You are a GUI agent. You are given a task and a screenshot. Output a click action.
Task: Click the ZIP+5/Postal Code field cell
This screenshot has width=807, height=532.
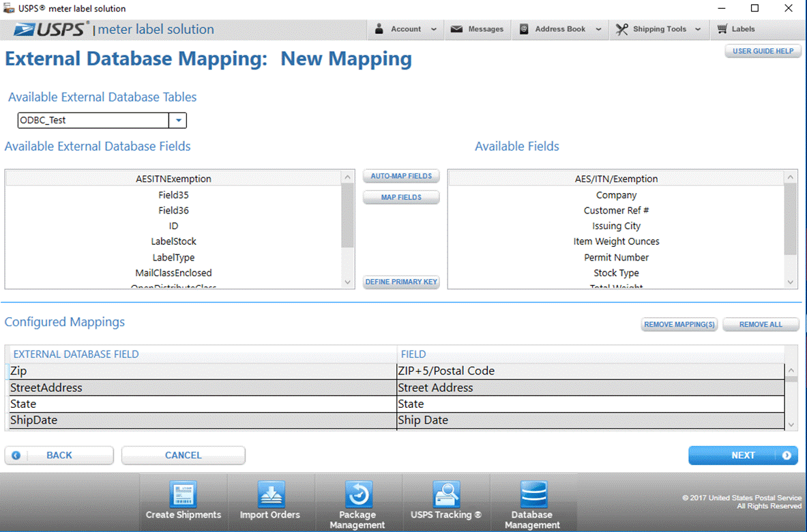point(590,371)
